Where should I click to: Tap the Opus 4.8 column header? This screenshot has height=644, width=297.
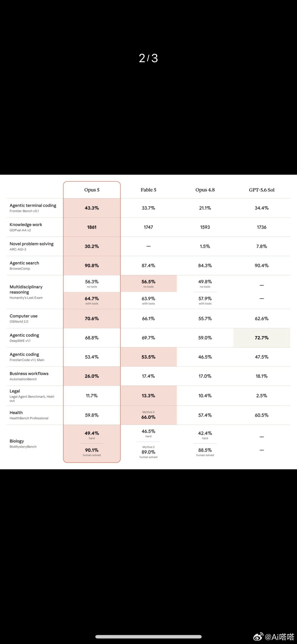205,190
